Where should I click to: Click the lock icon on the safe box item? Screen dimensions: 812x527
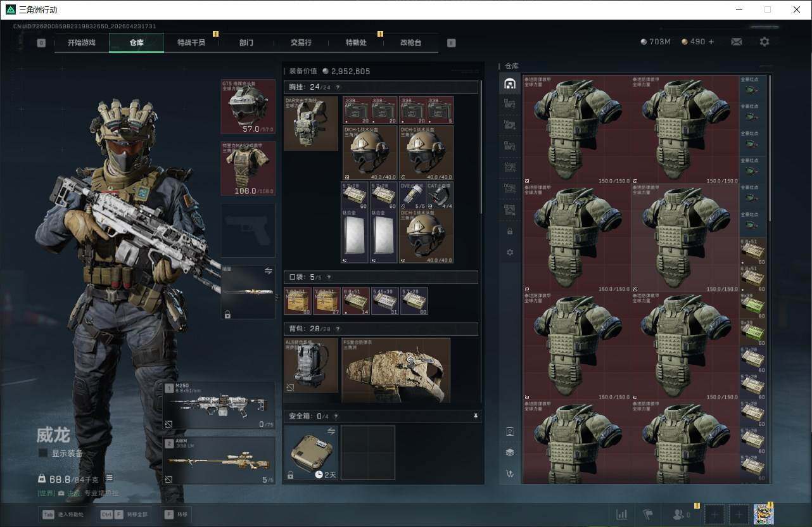tap(291, 475)
